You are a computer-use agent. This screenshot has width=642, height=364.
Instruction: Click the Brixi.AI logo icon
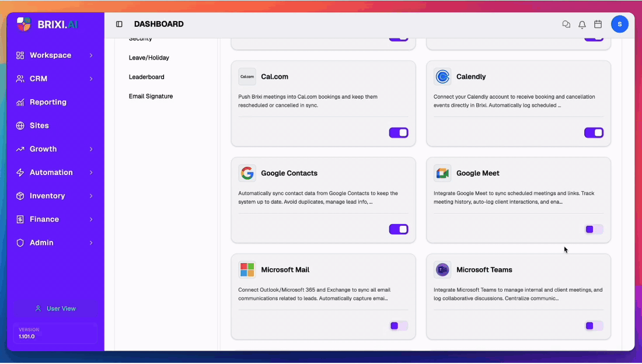click(24, 24)
